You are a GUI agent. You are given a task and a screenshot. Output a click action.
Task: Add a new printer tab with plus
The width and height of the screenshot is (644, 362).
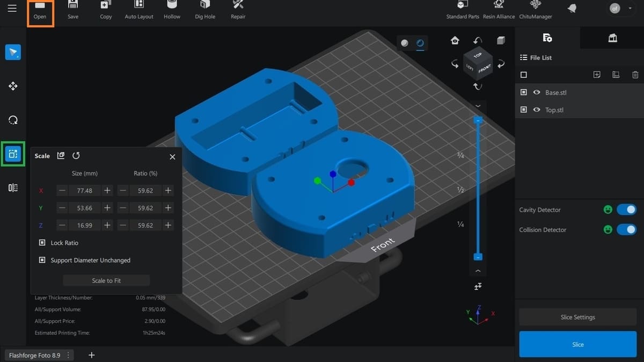[x=91, y=355]
